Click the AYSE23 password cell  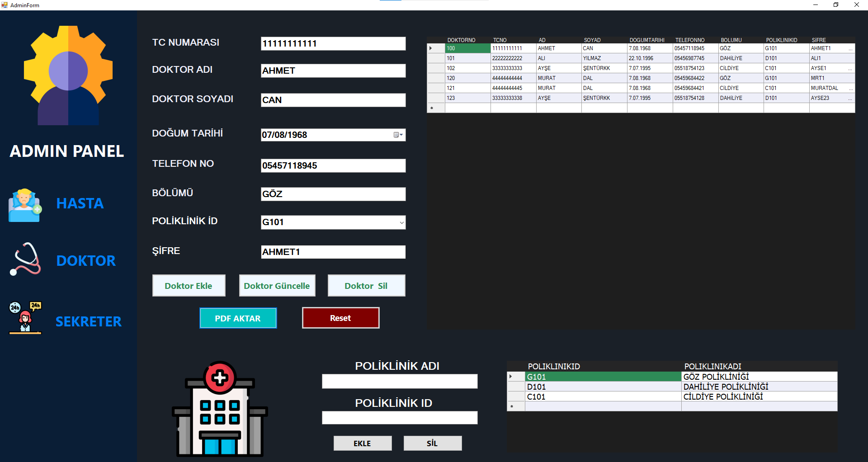tap(832, 98)
